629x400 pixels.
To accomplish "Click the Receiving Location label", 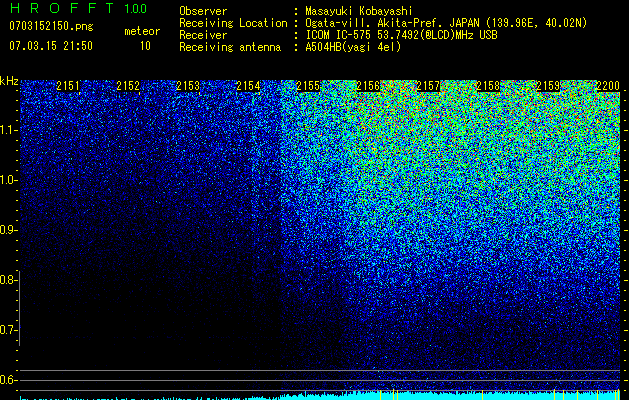I will [x=233, y=23].
